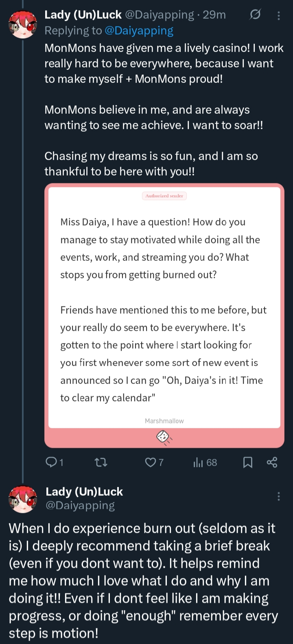This screenshot has width=293, height=644.
Task: Tap the Grok slashed-circle icon
Action: tap(255, 15)
